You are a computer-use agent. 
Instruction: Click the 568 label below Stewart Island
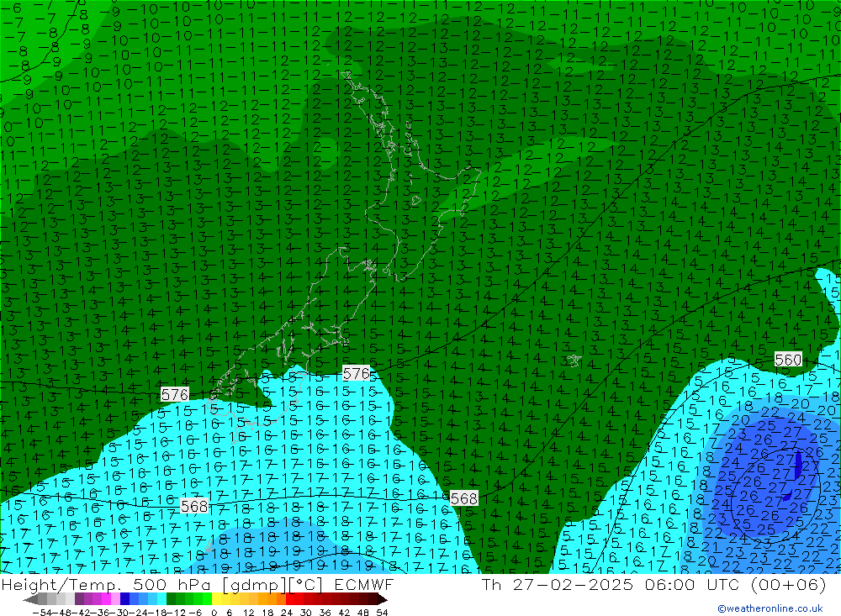tap(194, 506)
